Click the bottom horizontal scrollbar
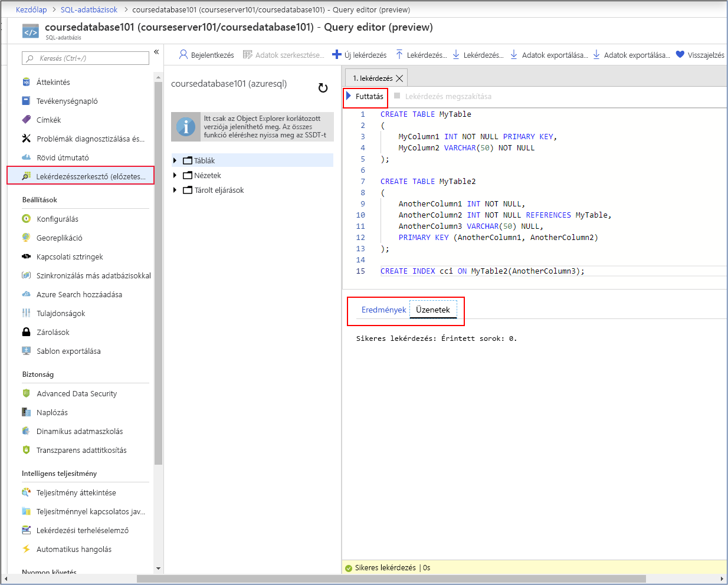The width and height of the screenshot is (728, 585). point(391,579)
